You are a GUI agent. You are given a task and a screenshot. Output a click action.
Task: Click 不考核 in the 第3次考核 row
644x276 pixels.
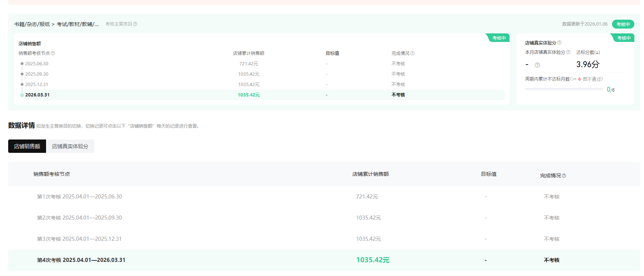552,239
